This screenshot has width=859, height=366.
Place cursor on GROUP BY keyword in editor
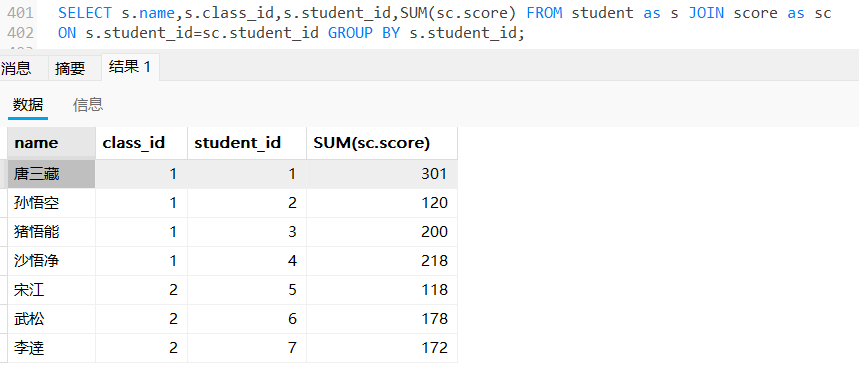[364, 33]
